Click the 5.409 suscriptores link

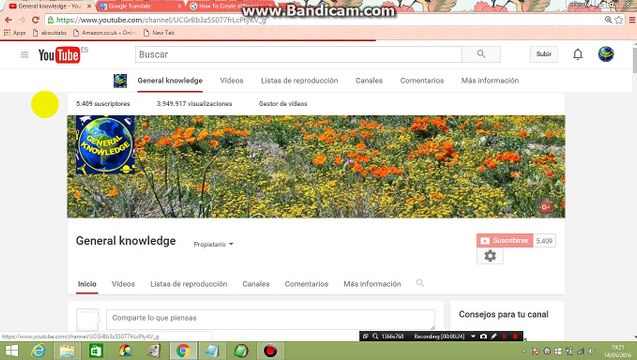click(x=103, y=104)
